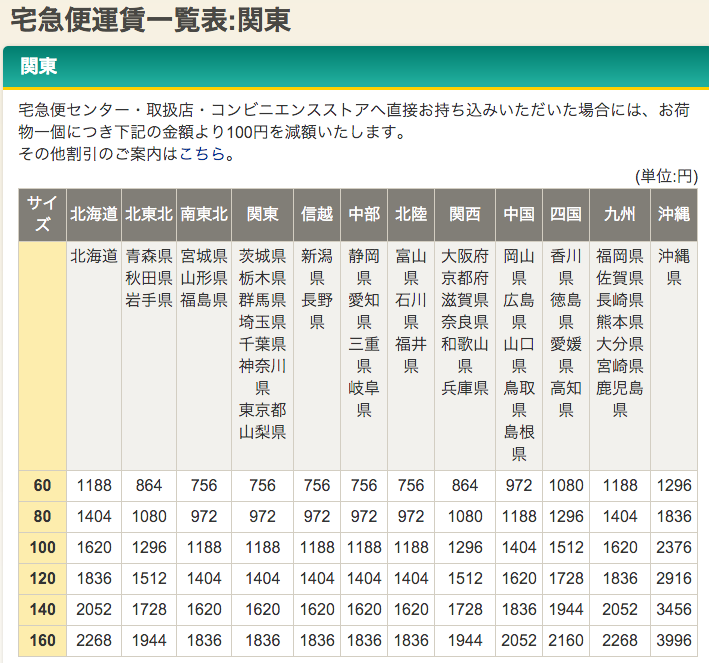Click 青森県 in the prefecture list
Image resolution: width=709 pixels, height=663 pixels.
point(149,256)
